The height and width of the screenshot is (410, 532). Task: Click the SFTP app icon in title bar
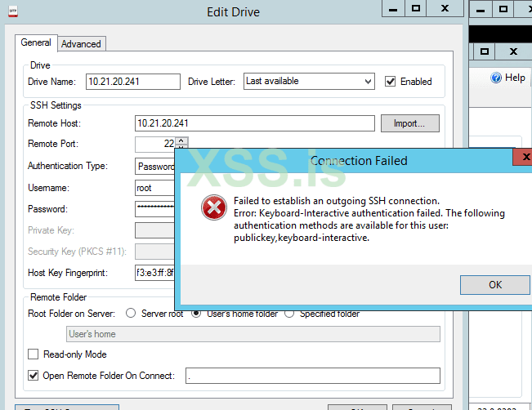coord(13,11)
